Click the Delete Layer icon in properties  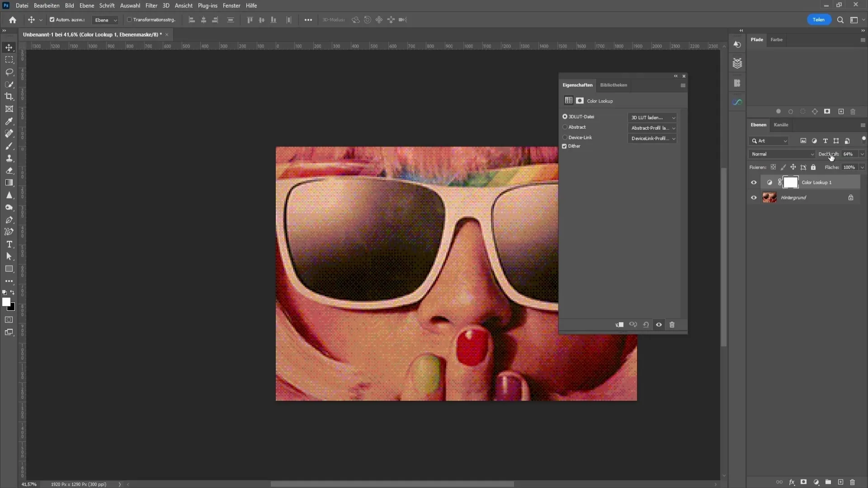coord(672,324)
